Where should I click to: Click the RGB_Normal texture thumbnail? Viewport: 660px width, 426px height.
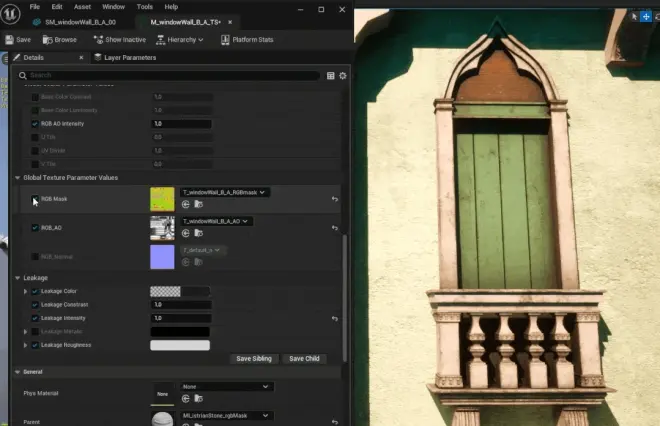pos(162,257)
